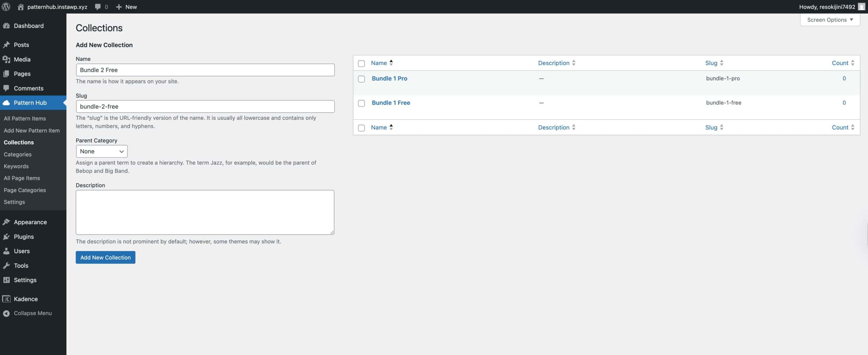Check the Bundle 1 Free checkbox
The image size is (868, 355).
pos(361,103)
